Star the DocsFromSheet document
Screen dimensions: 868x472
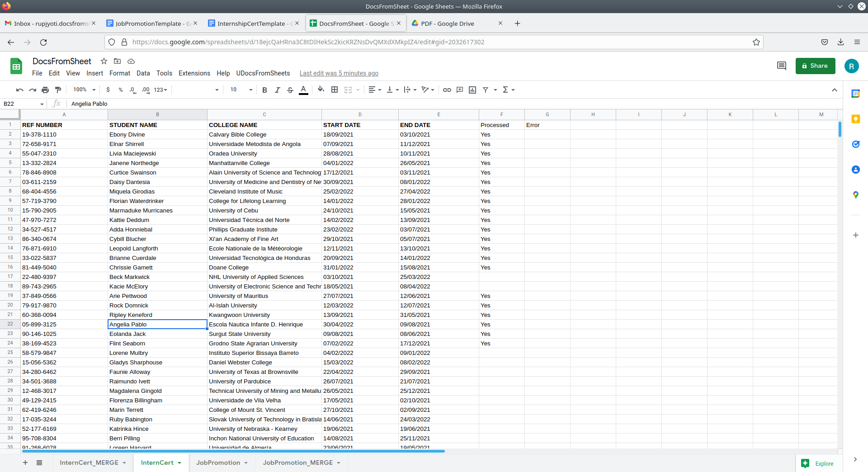tap(104, 61)
